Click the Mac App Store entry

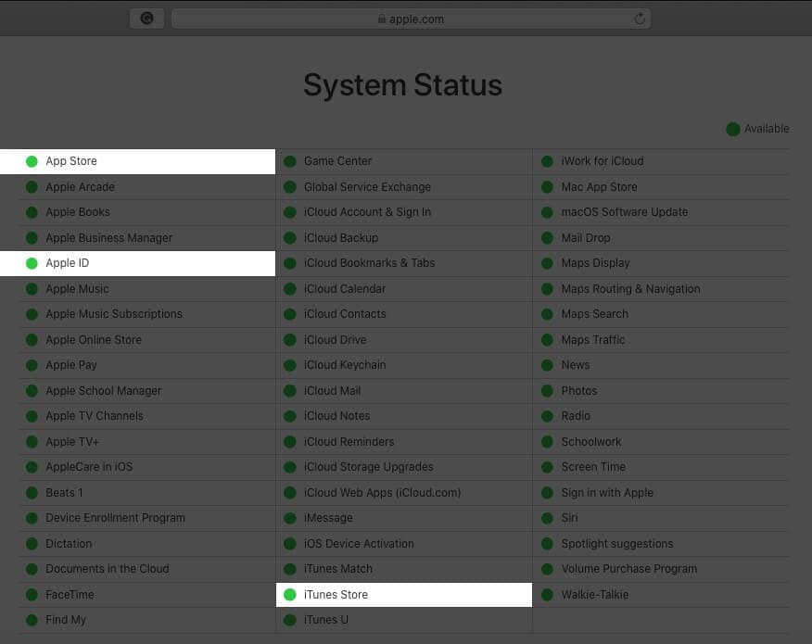coord(599,187)
